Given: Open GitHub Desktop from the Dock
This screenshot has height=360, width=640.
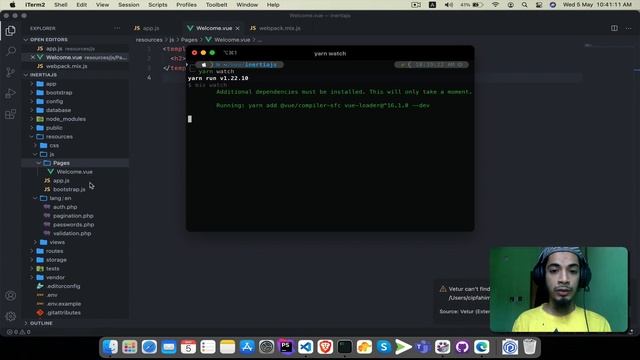Looking at the screenshot, I should pyautogui.click(x=462, y=347).
